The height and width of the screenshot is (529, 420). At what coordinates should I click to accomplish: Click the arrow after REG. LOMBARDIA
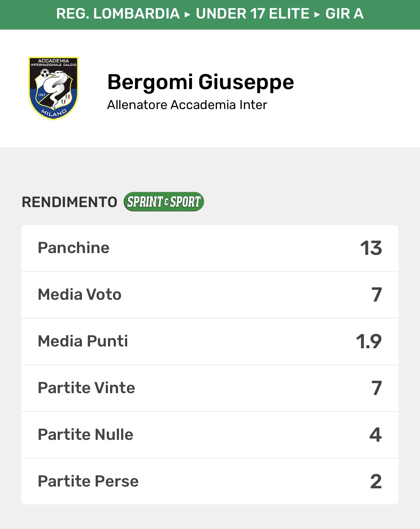pos(188,15)
